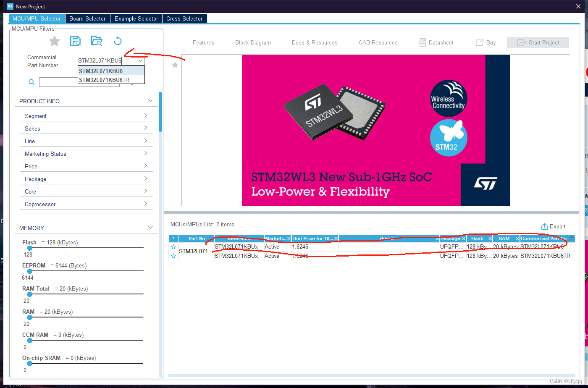Viewport: 588px width, 388px height.
Task: Switch to the Cross Selector tab
Action: (x=184, y=18)
